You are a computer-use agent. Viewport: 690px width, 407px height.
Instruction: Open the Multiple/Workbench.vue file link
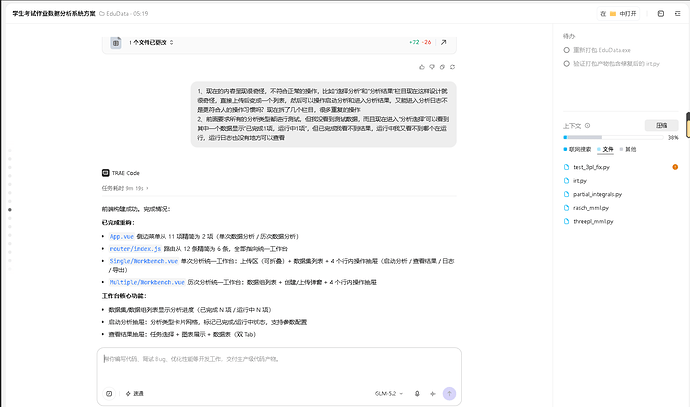[147, 282]
